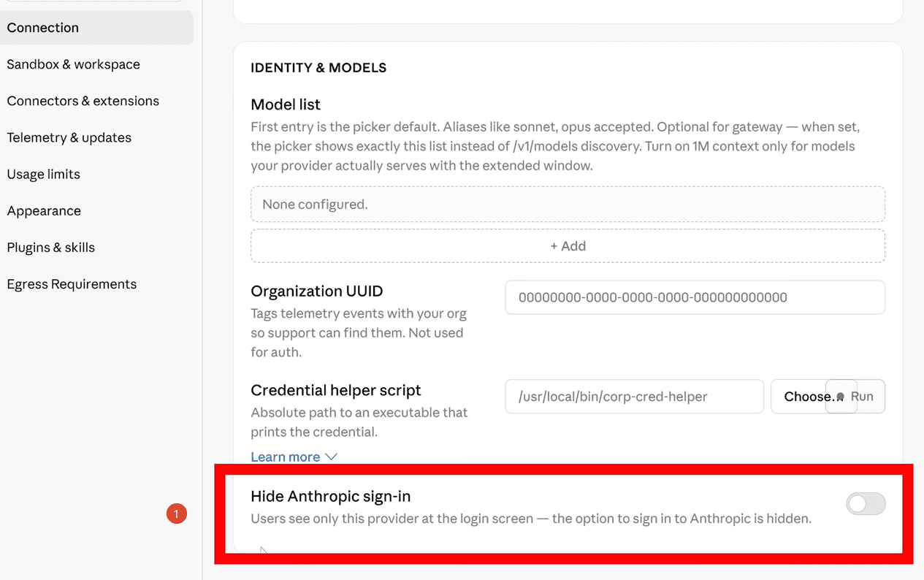The width and height of the screenshot is (924, 580).
Task: Select the None configured model list box
Action: (568, 205)
